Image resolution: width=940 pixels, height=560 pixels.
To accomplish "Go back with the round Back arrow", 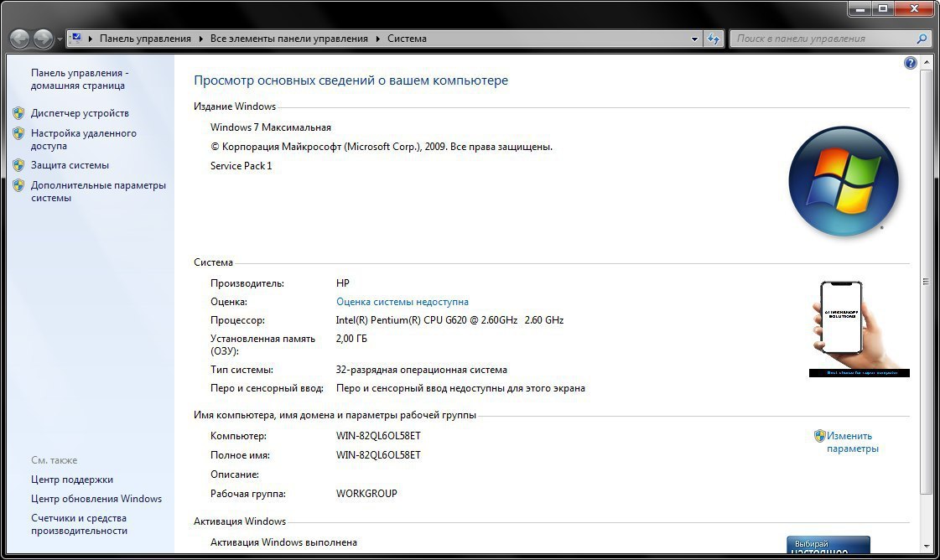I will (x=20, y=39).
